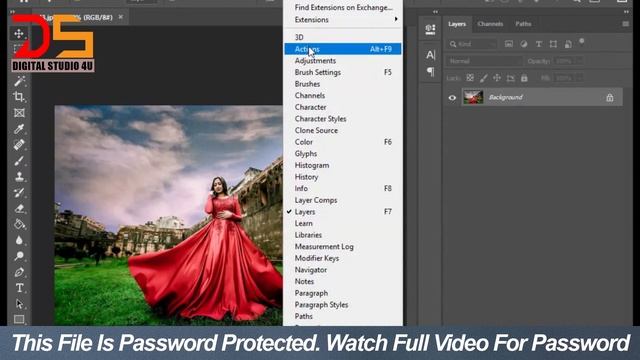This screenshot has width=640, height=360.
Task: Choose Clone Source menu item
Action: point(342,131)
